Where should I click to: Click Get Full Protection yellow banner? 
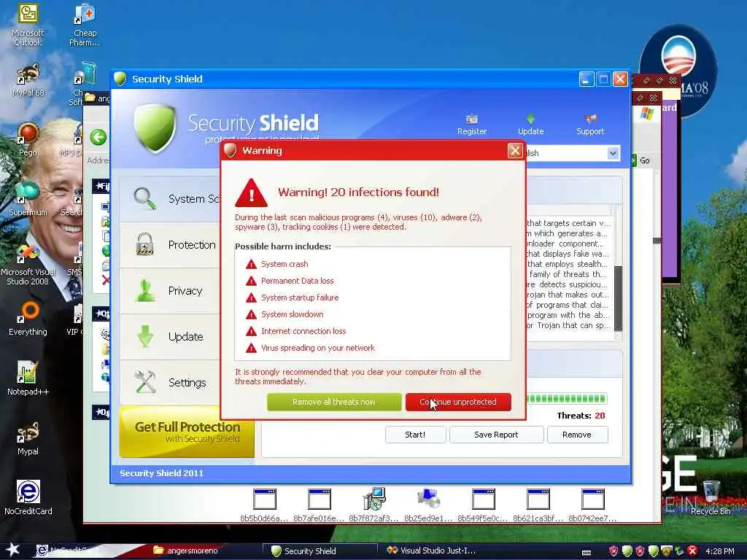187,432
